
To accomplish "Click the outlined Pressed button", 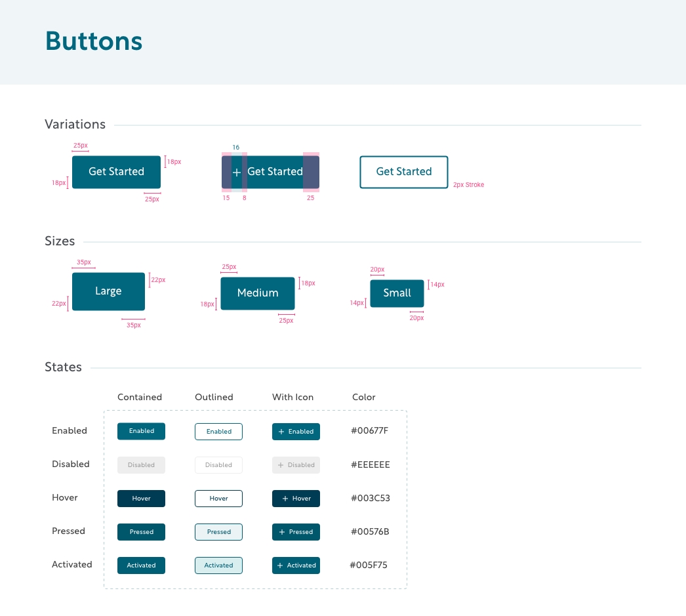I will tap(219, 531).
